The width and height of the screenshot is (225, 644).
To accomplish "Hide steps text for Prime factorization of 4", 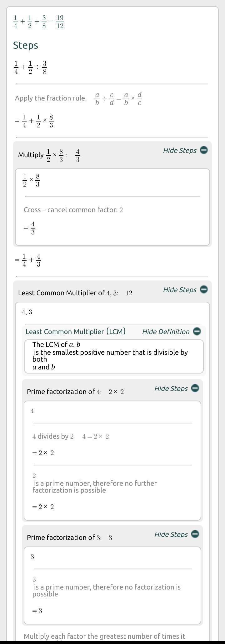I will tap(171, 389).
